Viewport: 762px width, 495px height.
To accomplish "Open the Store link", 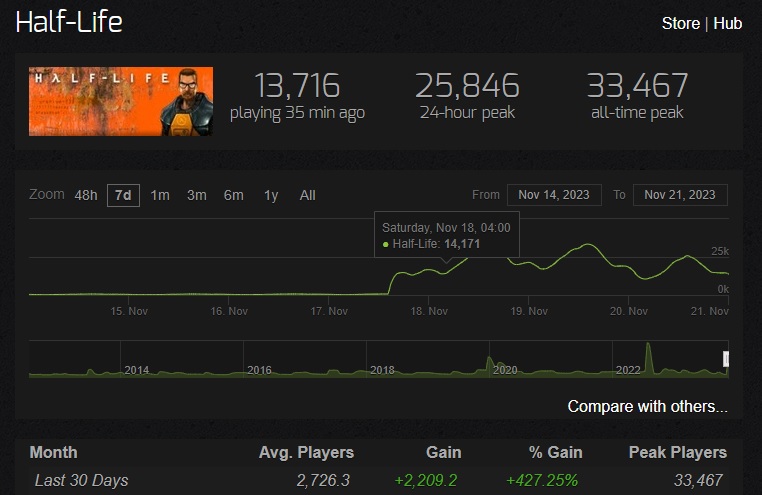I will tap(680, 23).
